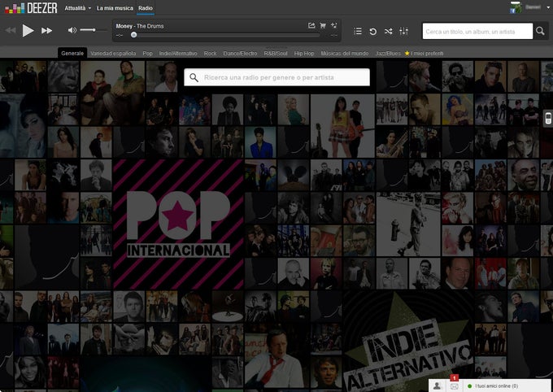553x392 pixels.
Task: Select the R&B/Soul tab
Action: point(276,54)
